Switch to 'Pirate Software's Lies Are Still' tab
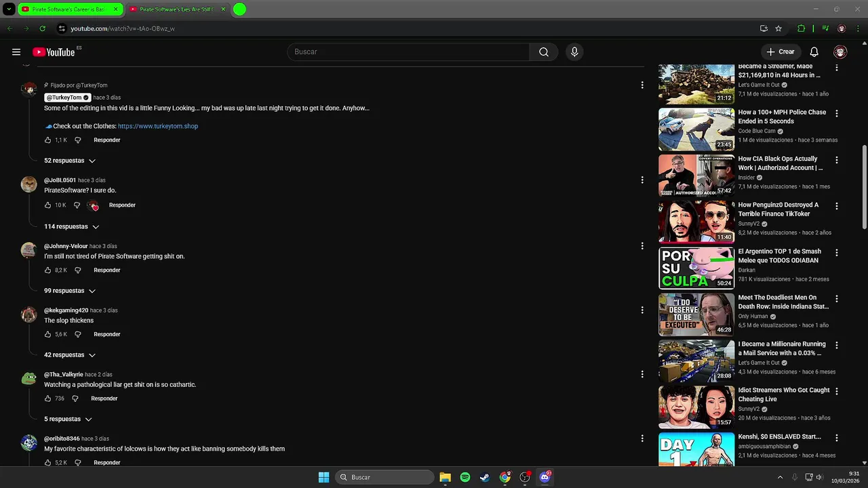The width and height of the screenshot is (868, 488). pyautogui.click(x=178, y=9)
